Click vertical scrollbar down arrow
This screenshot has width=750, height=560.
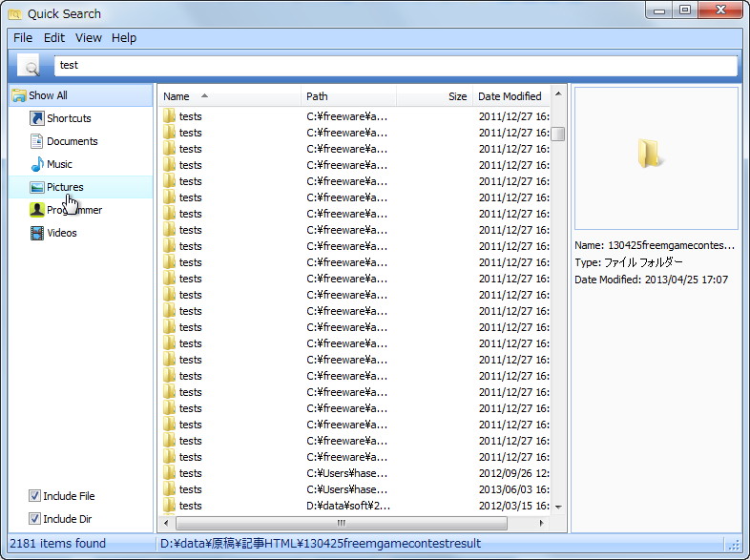(x=558, y=507)
